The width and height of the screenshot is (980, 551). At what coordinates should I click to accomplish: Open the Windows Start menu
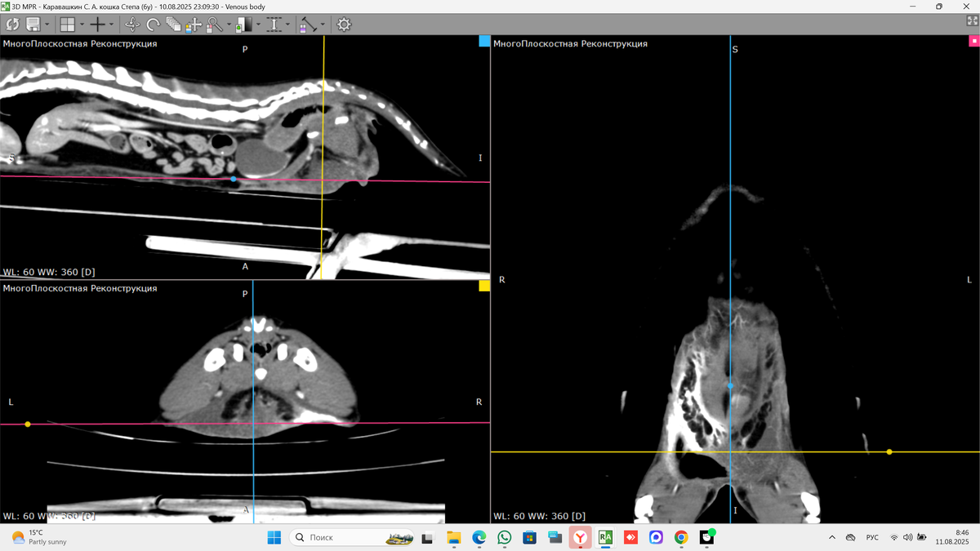point(274,537)
